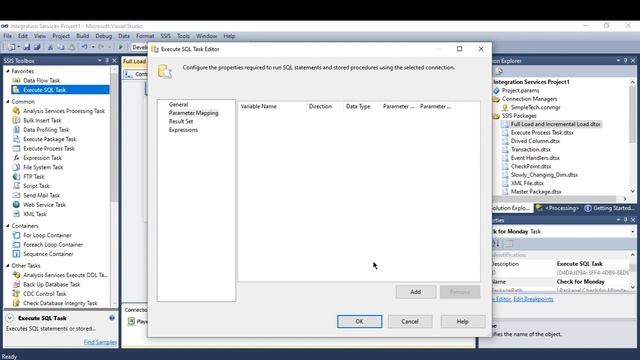
Task: Open the Properties object selector dropdown
Action: 633,231
